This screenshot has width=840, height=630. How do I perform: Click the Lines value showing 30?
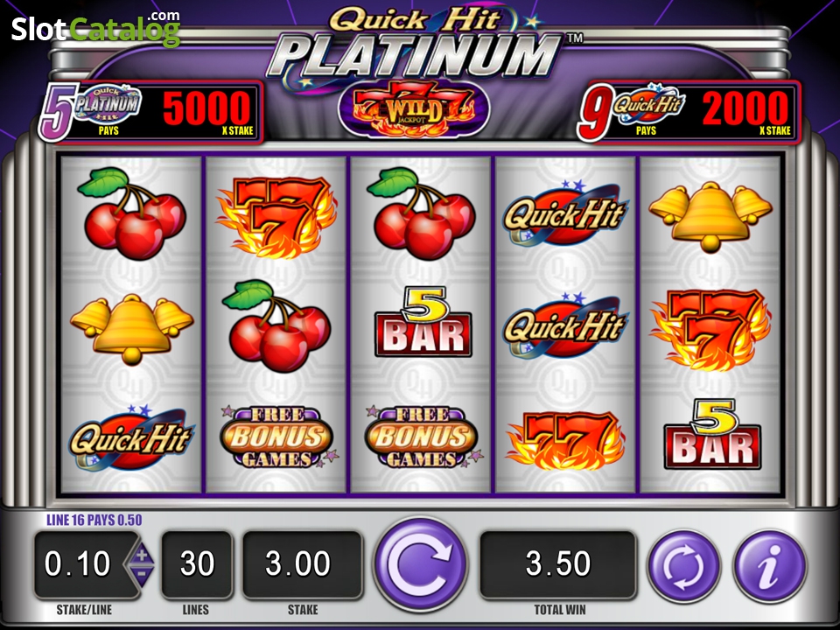pos(197,564)
